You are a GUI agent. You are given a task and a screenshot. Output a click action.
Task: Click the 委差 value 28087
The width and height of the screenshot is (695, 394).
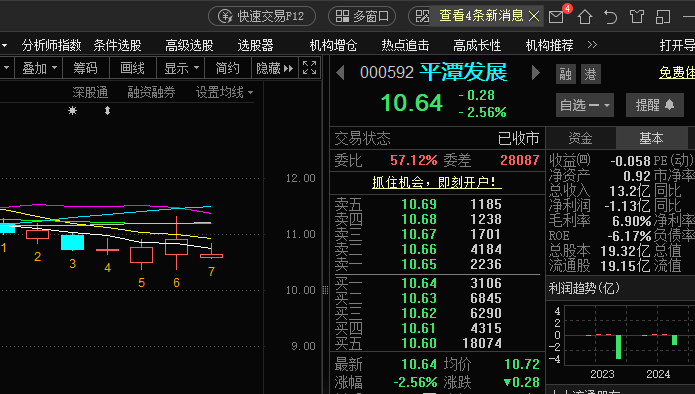point(519,160)
